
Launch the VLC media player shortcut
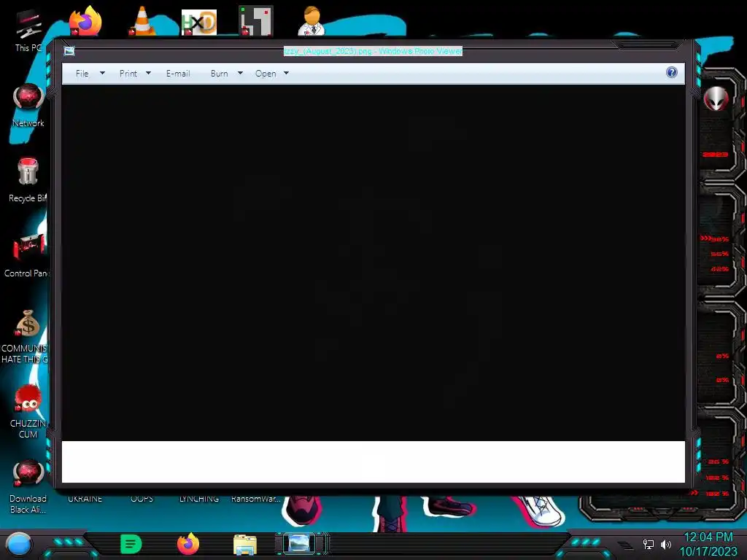pyautogui.click(x=142, y=21)
